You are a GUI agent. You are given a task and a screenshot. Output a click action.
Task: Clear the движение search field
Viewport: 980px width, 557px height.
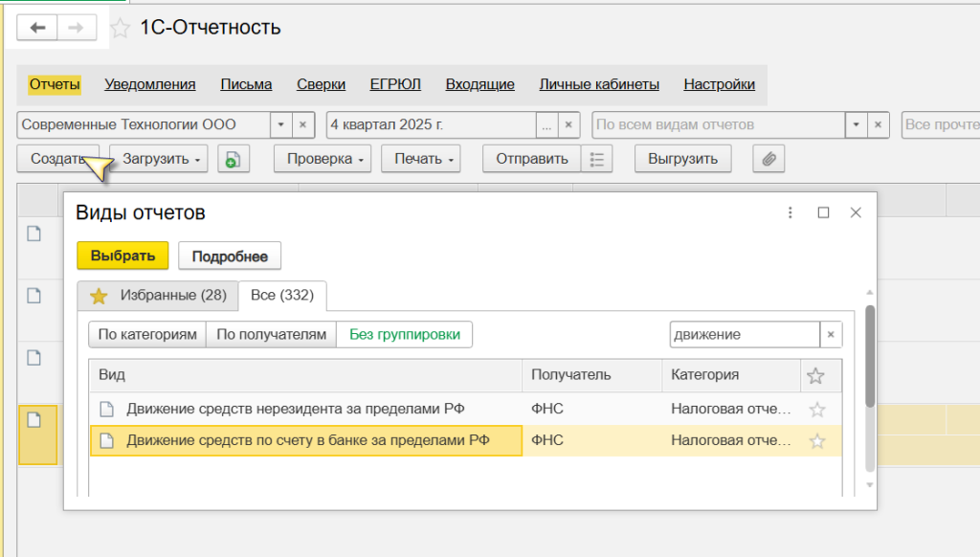tap(831, 334)
